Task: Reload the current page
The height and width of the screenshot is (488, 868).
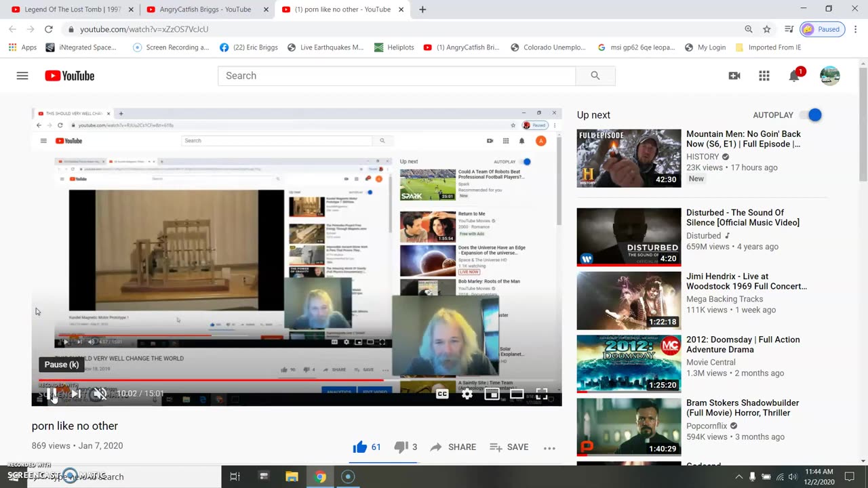Action: pyautogui.click(x=49, y=29)
